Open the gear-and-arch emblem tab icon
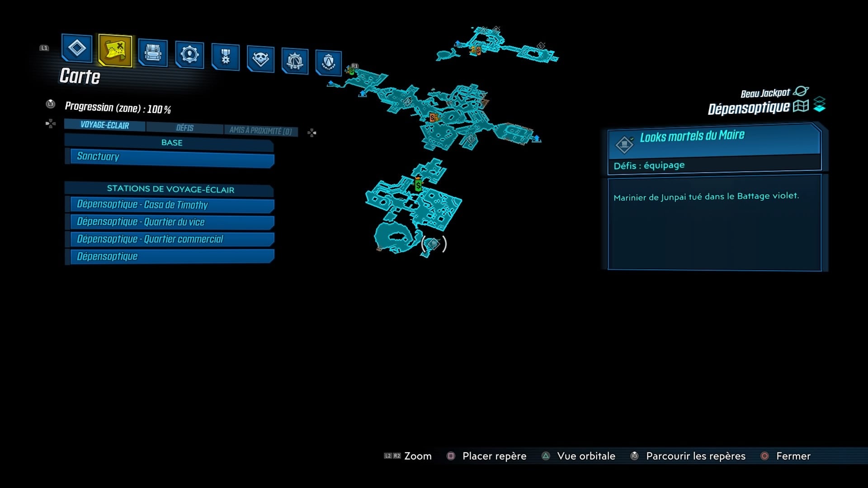868x488 pixels. [x=295, y=61]
